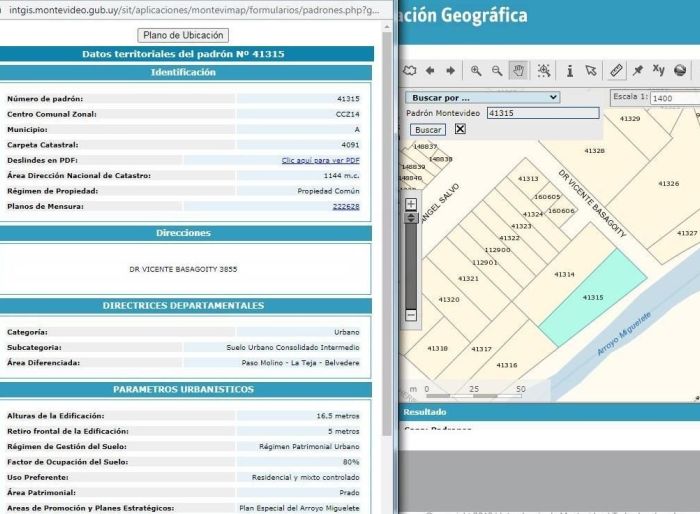Click Suelo Urbano Consolidado Intermedio value
Viewport: 700px width, 514px height.
(292, 347)
